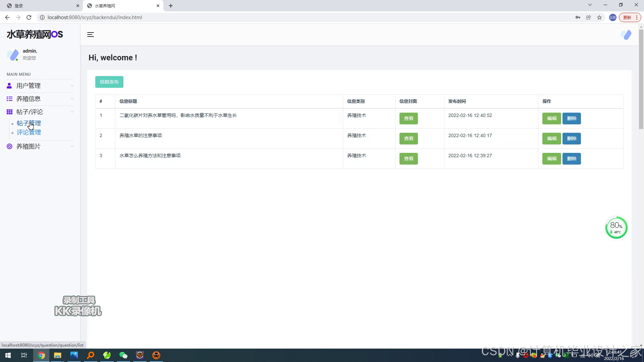Delete the 养殖水草的注意事项 row

572,138
